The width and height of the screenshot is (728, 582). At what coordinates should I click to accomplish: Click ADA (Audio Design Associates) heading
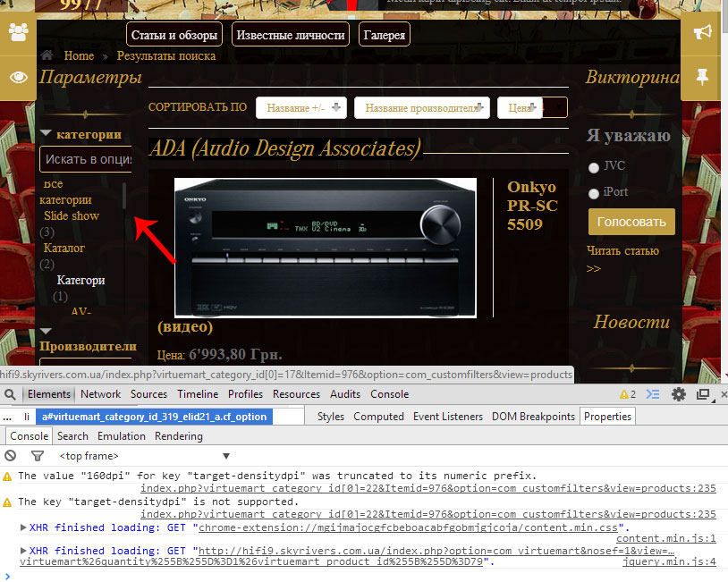pos(284,148)
